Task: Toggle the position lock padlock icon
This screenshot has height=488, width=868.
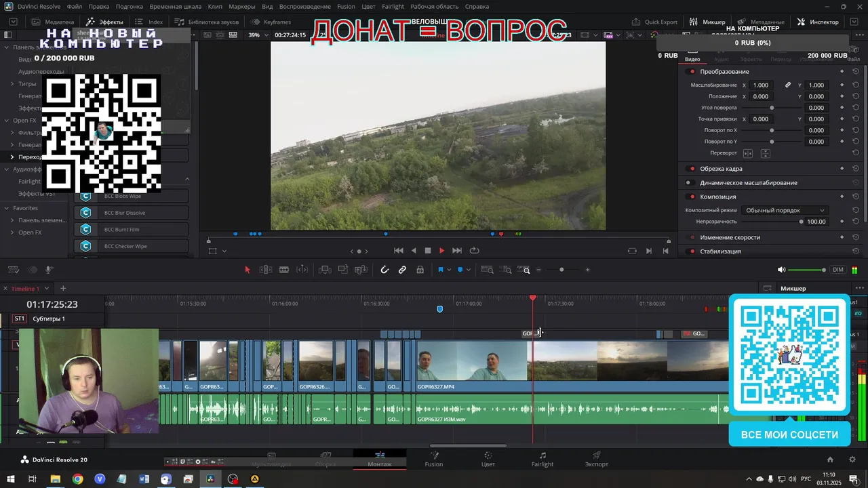Action: click(420, 270)
